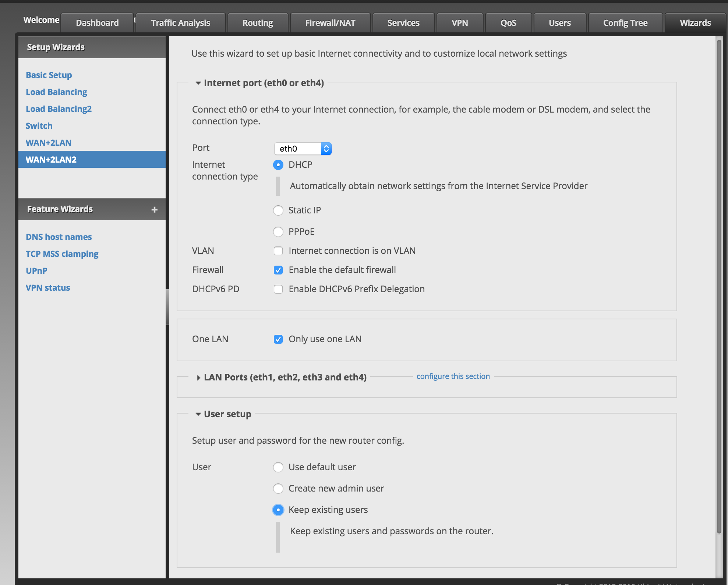
Task: Enable Internet connection is on VLAN
Action: 278,250
